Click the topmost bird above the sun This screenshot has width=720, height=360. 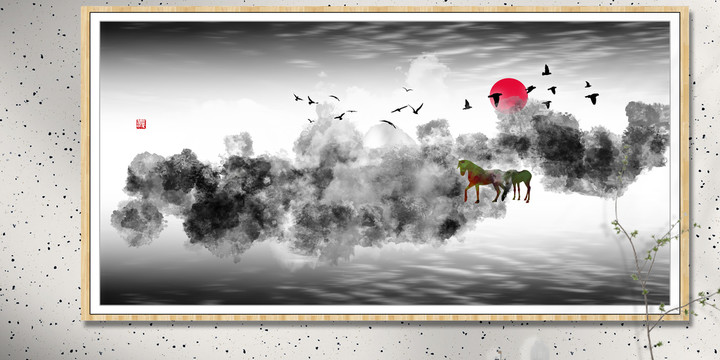[x=546, y=70]
